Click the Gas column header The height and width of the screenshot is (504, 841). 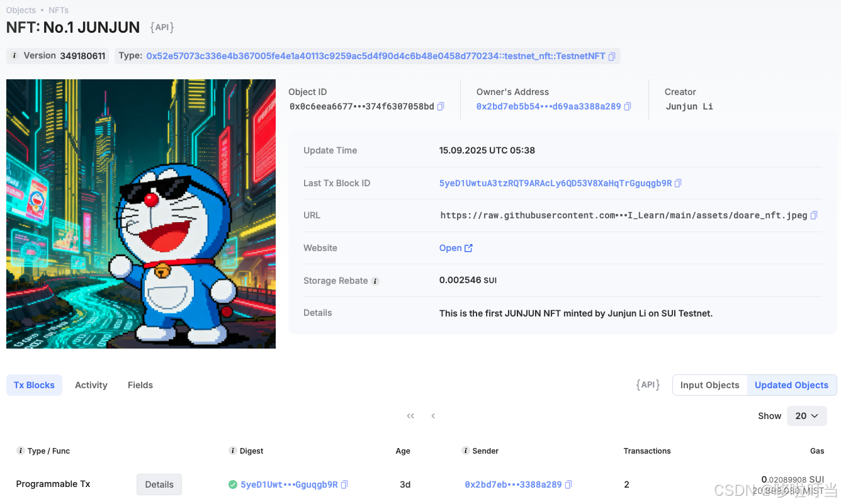(x=817, y=451)
